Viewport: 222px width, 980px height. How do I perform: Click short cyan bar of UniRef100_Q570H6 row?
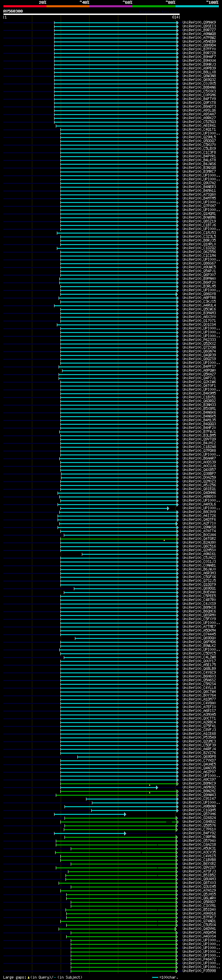pos(90,814)
